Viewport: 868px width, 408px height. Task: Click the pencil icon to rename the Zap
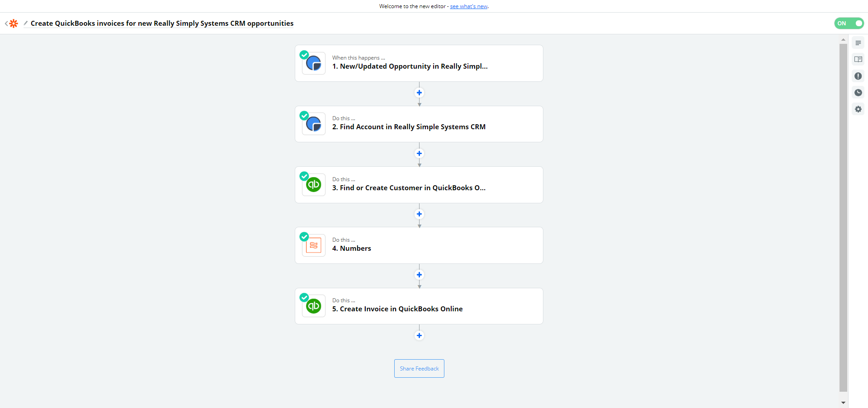[26, 23]
